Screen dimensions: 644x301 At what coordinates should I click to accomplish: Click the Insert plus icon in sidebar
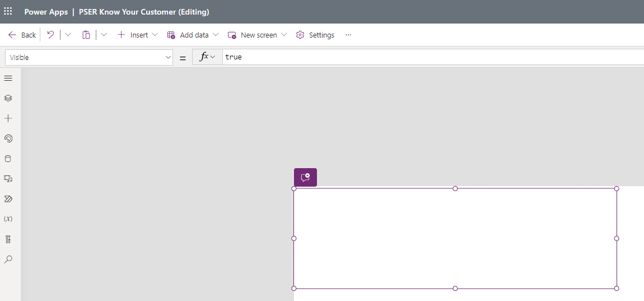click(8, 118)
